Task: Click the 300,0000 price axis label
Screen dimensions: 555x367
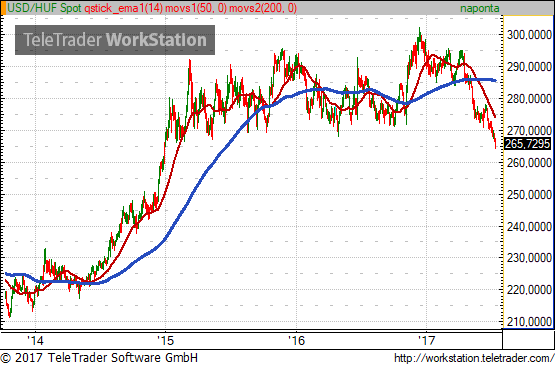Action: tap(529, 35)
